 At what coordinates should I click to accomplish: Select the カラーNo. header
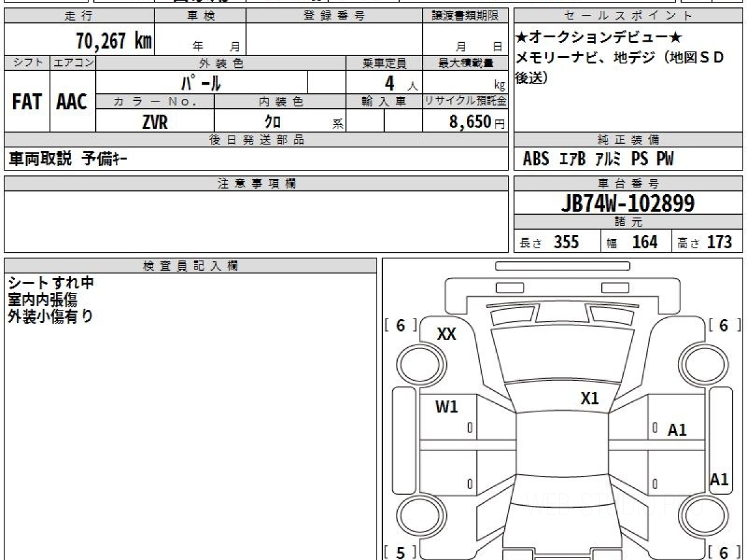click(x=155, y=101)
